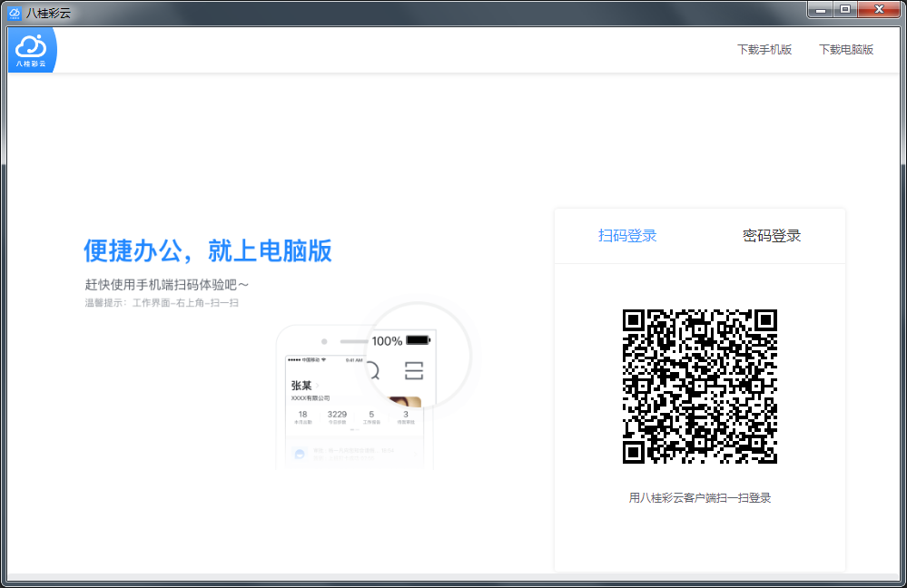The height and width of the screenshot is (588, 907).
Task: Click the caption 用八桂彩云客户端扫一扫登录
Action: (699, 498)
